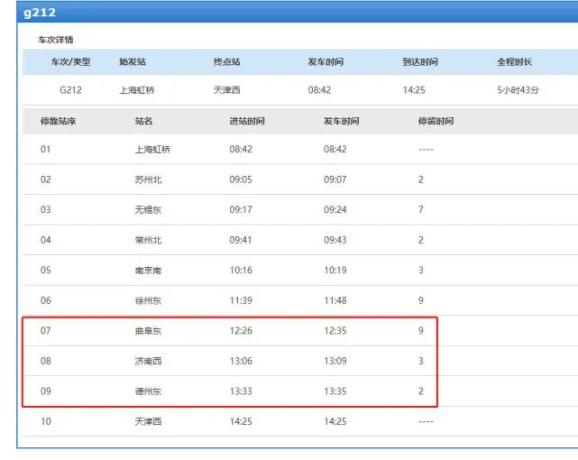Image resolution: width=578 pixels, height=460 pixels.
Task: Select the 13:09 departure time
Action: [x=335, y=361]
